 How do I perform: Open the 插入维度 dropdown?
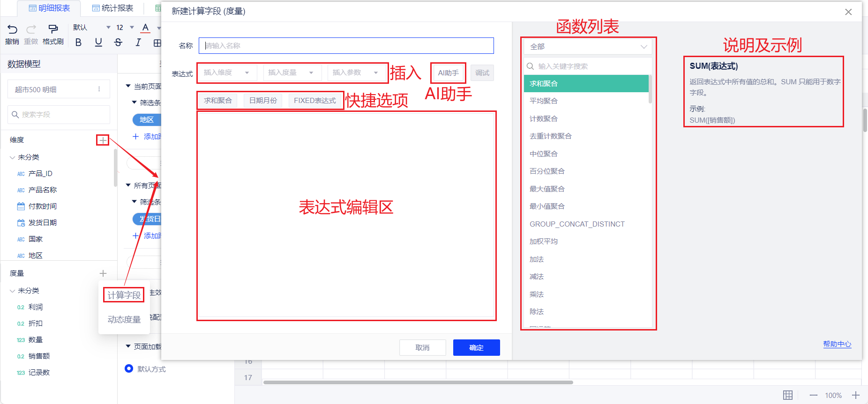click(228, 73)
